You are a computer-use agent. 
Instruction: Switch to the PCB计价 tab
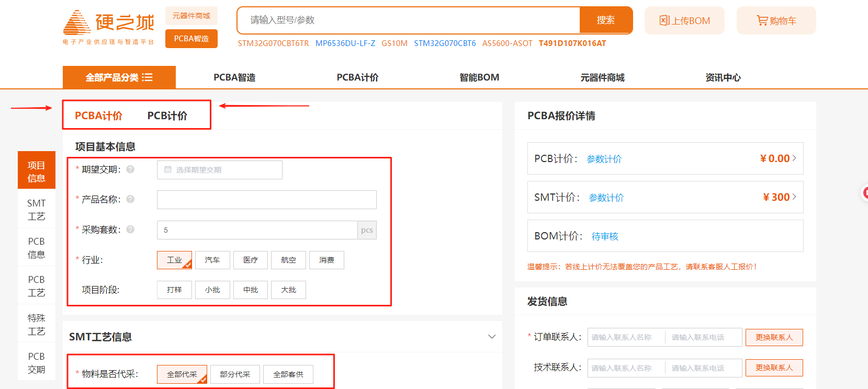[x=167, y=116]
